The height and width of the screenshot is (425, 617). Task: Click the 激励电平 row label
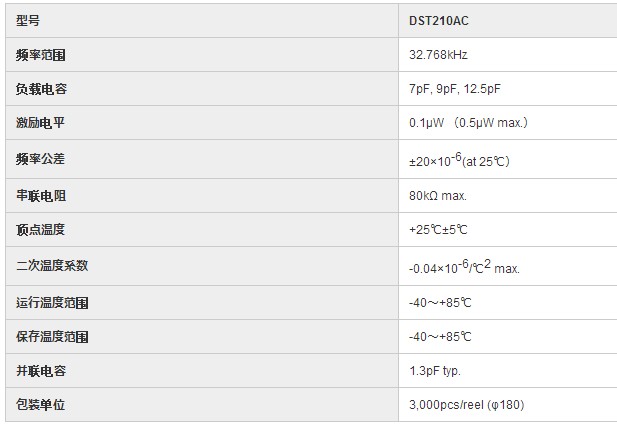(40, 123)
